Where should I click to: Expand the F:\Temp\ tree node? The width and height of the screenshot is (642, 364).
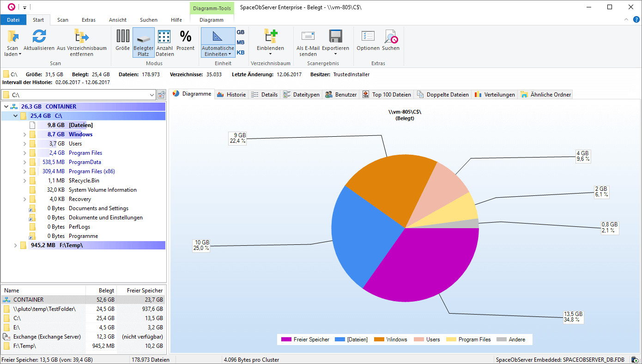15,245
